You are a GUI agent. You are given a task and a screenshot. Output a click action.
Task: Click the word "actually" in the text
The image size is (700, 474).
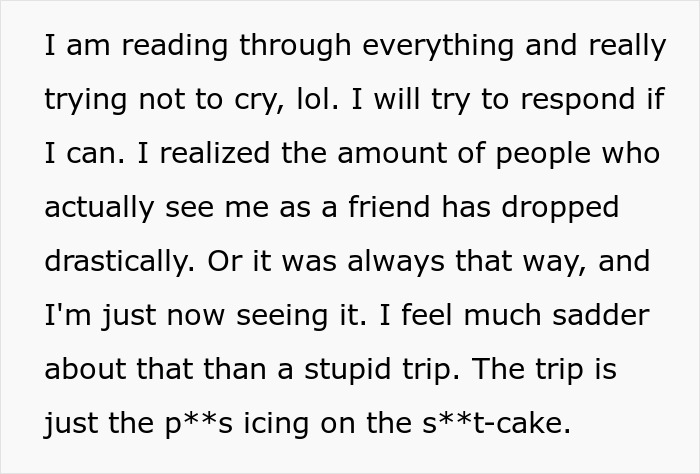[x=100, y=209]
